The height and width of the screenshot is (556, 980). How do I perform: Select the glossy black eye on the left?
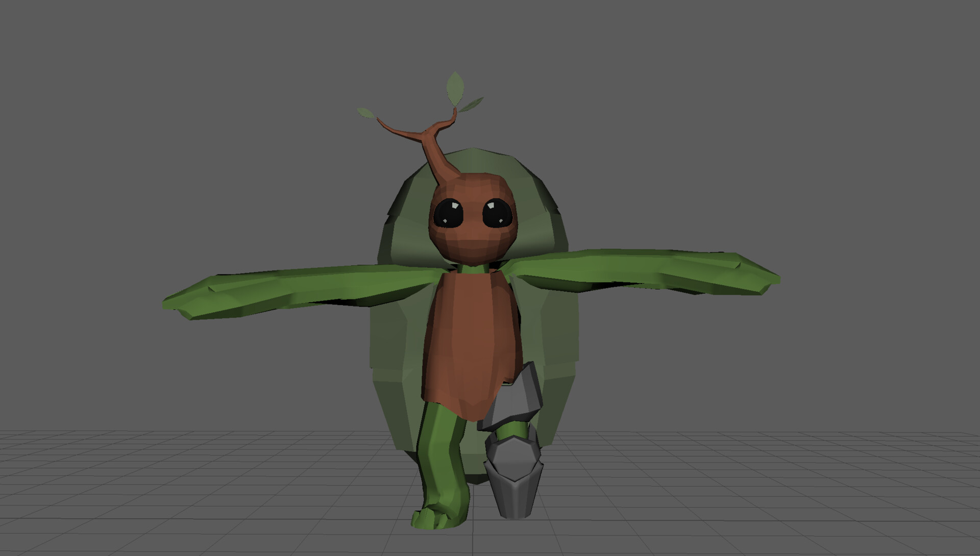pos(448,213)
